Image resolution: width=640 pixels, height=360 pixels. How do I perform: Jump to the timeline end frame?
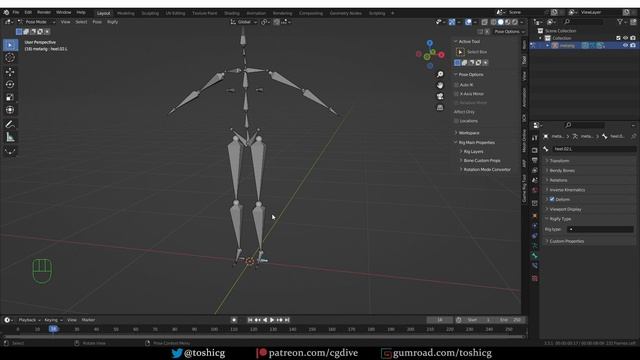tap(287, 320)
